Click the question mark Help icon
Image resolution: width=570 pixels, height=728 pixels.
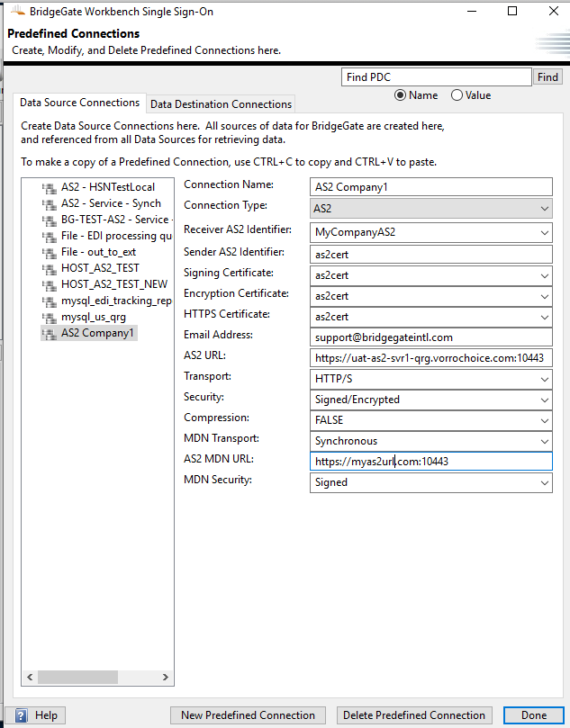coord(21,715)
